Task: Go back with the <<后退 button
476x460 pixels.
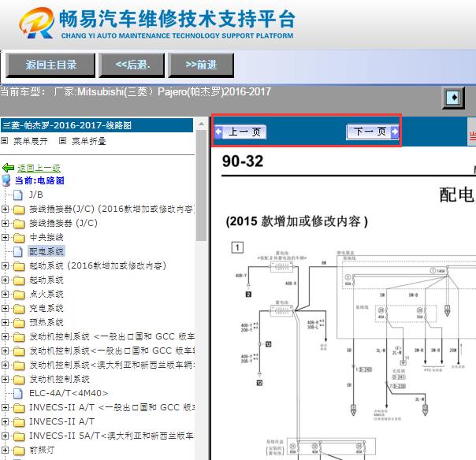Action: (132, 65)
